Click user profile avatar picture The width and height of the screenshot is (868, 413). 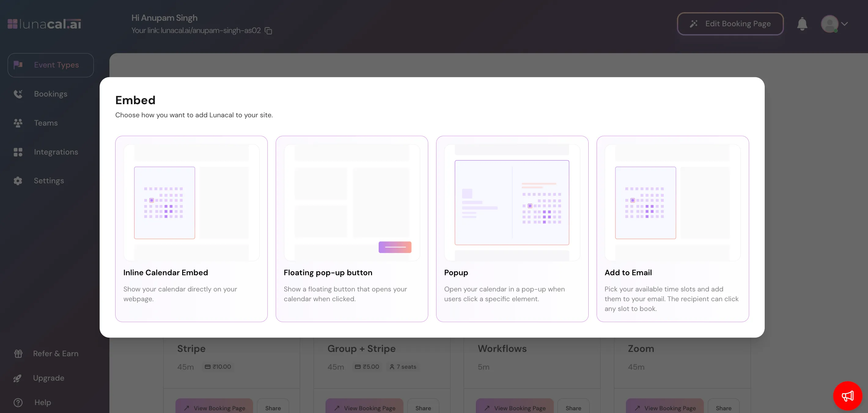click(829, 24)
